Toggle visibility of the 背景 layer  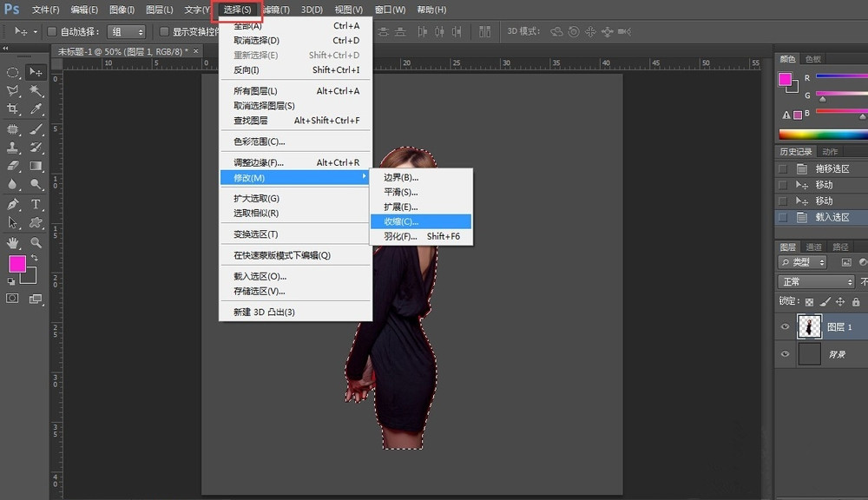[786, 354]
